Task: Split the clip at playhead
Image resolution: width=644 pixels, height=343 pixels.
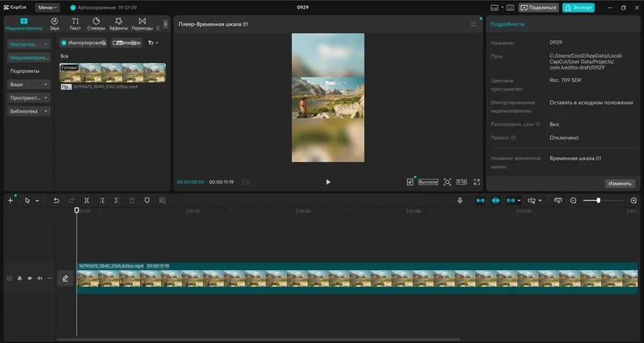Action: (87, 200)
